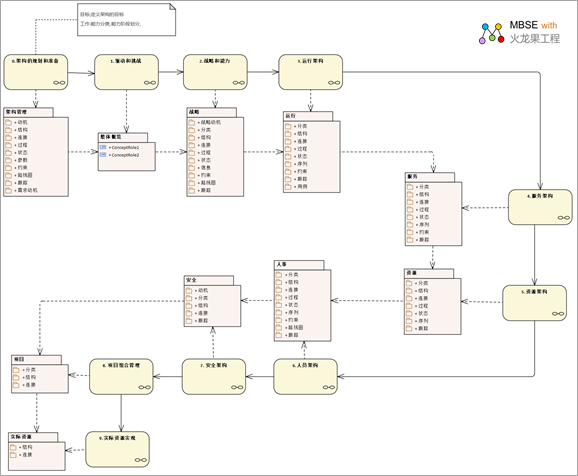Select the 运行 package title tab
578x476 pixels.
(x=308, y=116)
